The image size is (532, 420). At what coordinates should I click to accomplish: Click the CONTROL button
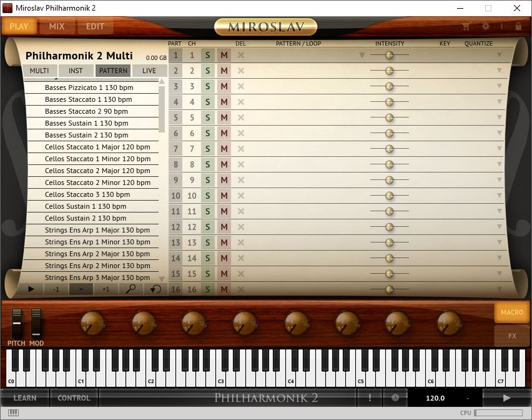point(74,397)
